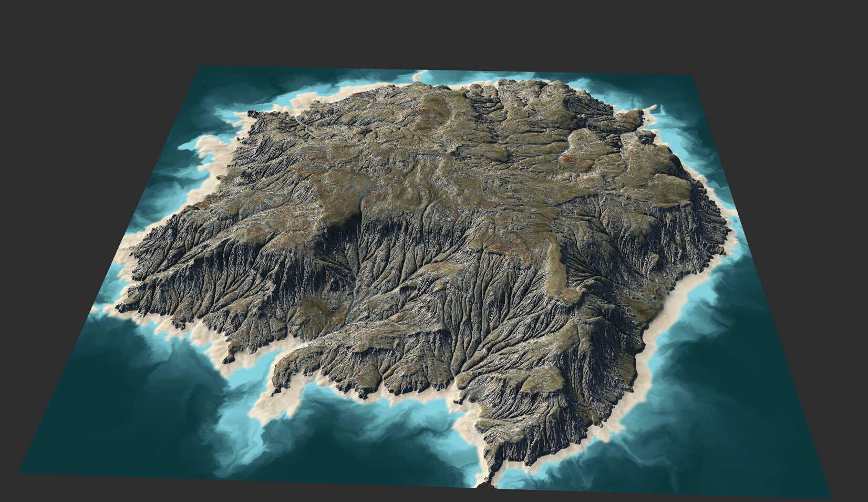Viewport: 868px width, 502px height.
Task: Click the top-left corner of the terrain tile
Action: (x=200, y=68)
